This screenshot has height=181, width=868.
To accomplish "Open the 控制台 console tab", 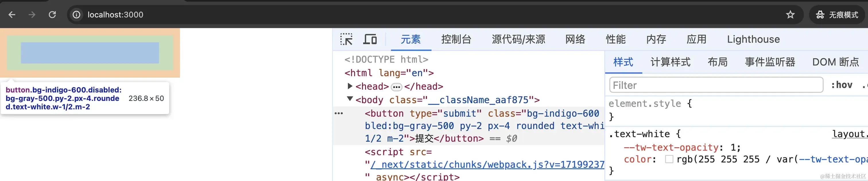I will click(x=456, y=39).
